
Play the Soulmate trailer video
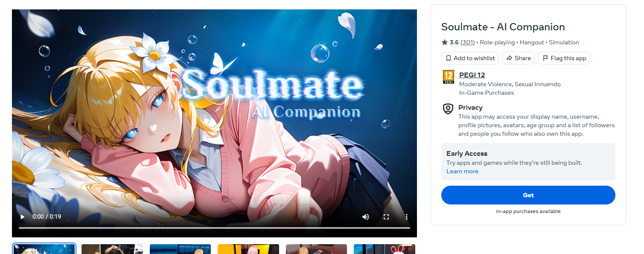click(23, 217)
